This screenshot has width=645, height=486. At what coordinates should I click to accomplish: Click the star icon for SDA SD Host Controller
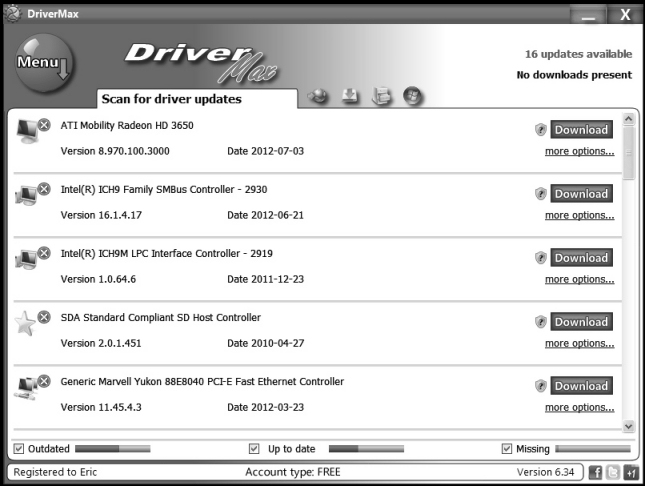pyautogui.click(x=25, y=323)
